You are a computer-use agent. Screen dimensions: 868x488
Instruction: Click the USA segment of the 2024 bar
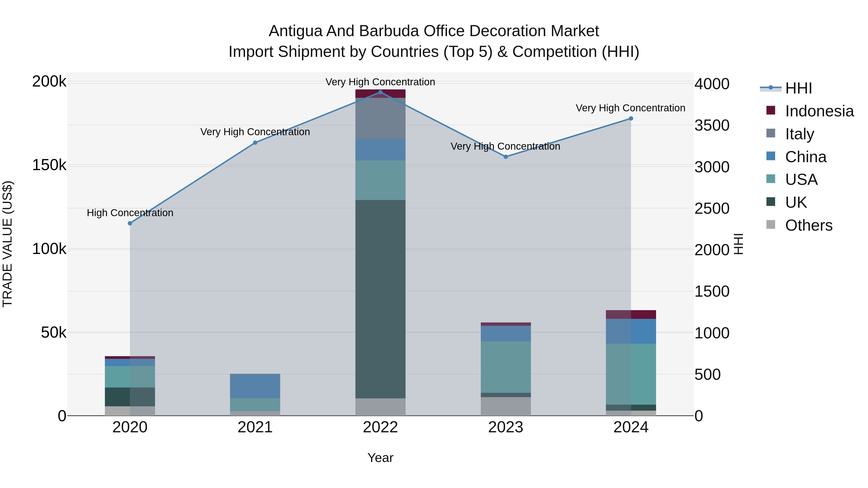[631, 374]
